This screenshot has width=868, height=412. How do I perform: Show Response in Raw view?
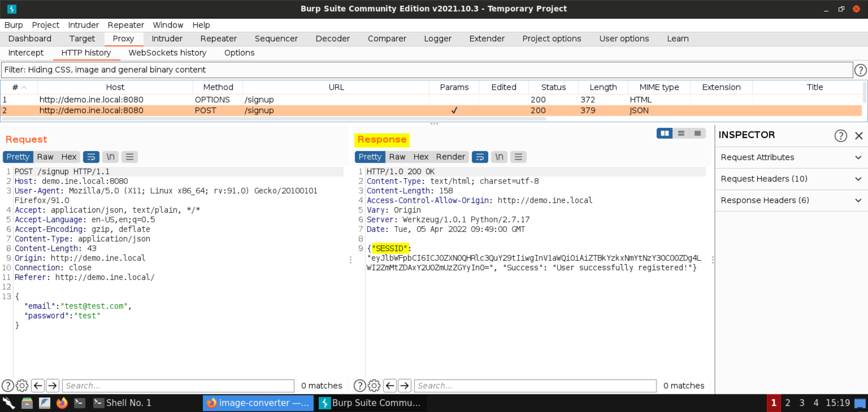[397, 157]
